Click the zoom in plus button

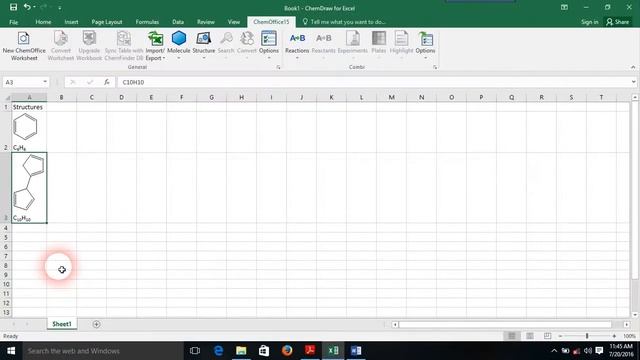[x=614, y=336]
